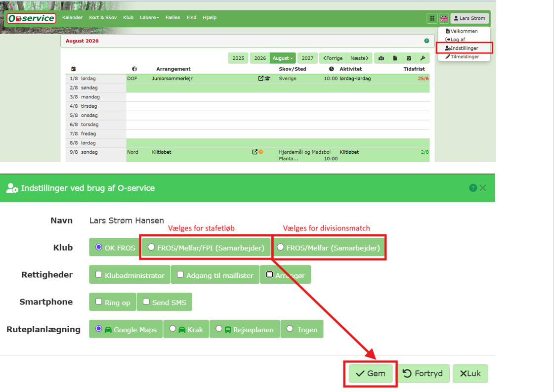Click the calendar icon in the date column header
Image resolution: width=554 pixels, height=392 pixels.
click(73, 69)
